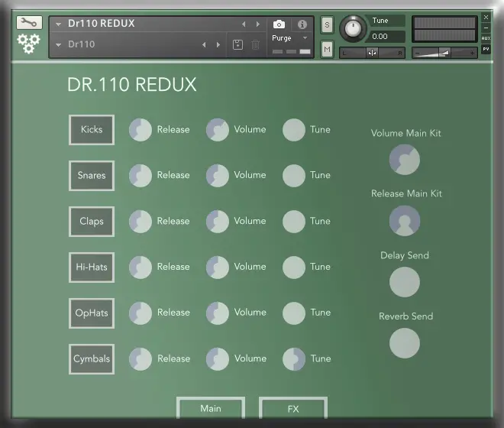Delete the snapshot with trash icon
This screenshot has width=504, height=428.
click(x=255, y=45)
